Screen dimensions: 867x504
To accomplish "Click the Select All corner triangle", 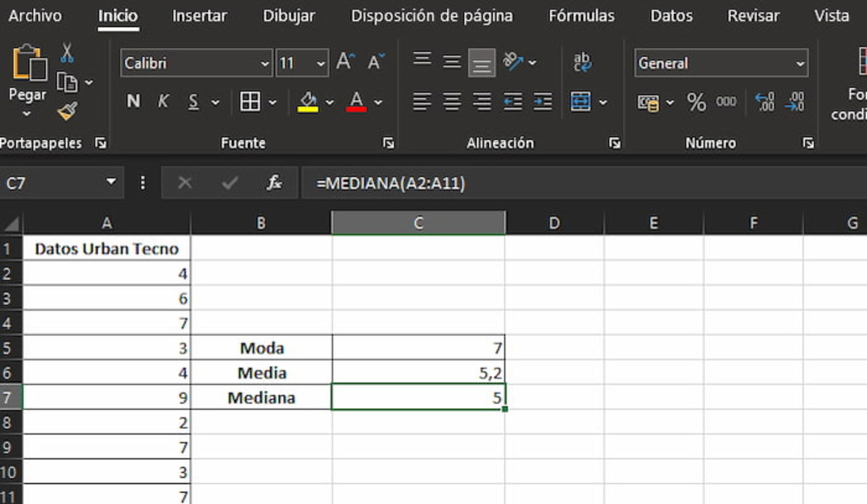I will (x=11, y=224).
